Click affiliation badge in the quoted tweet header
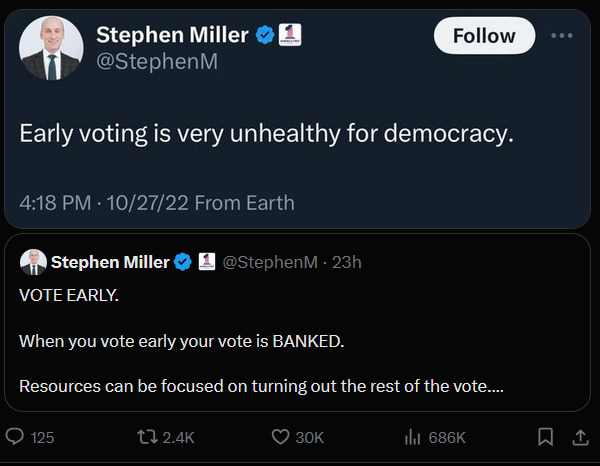The height and width of the screenshot is (466, 600). 207,262
